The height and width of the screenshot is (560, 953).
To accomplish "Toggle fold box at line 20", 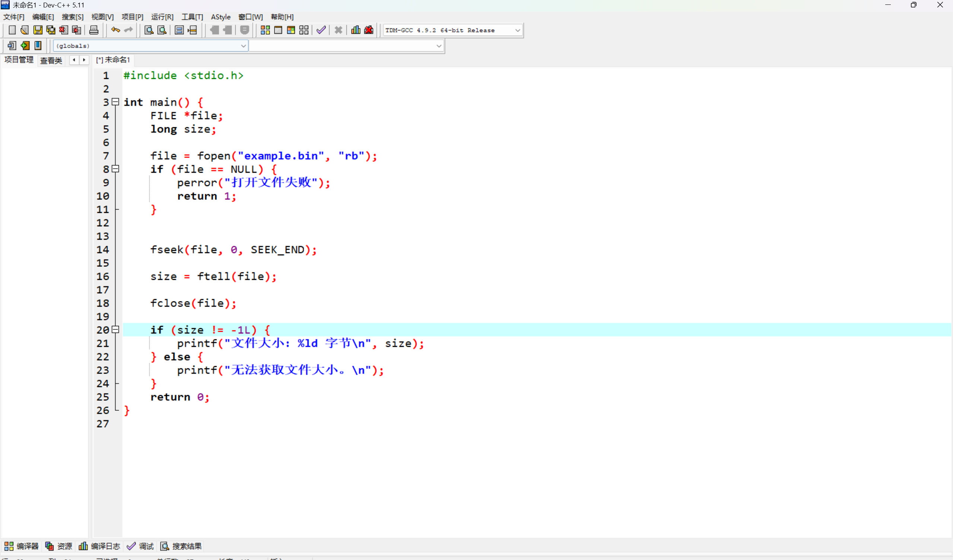I will point(116,330).
